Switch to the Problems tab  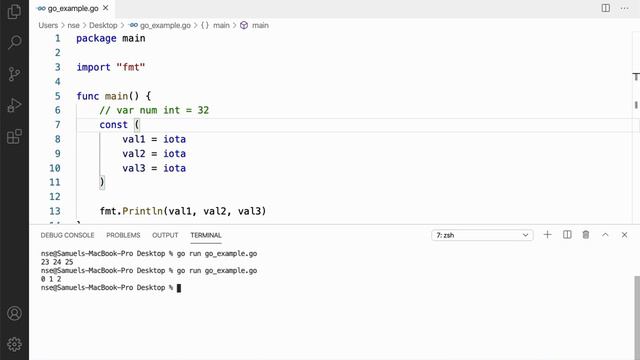point(123,235)
